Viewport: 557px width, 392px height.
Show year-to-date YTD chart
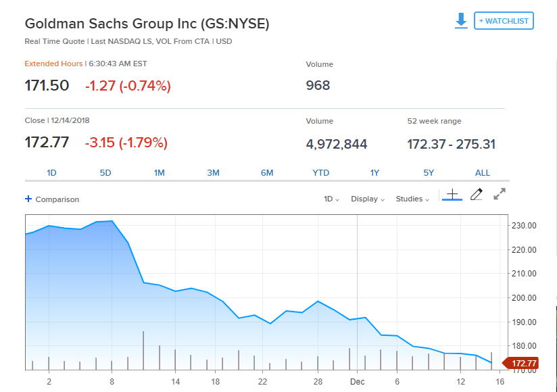pyautogui.click(x=321, y=173)
